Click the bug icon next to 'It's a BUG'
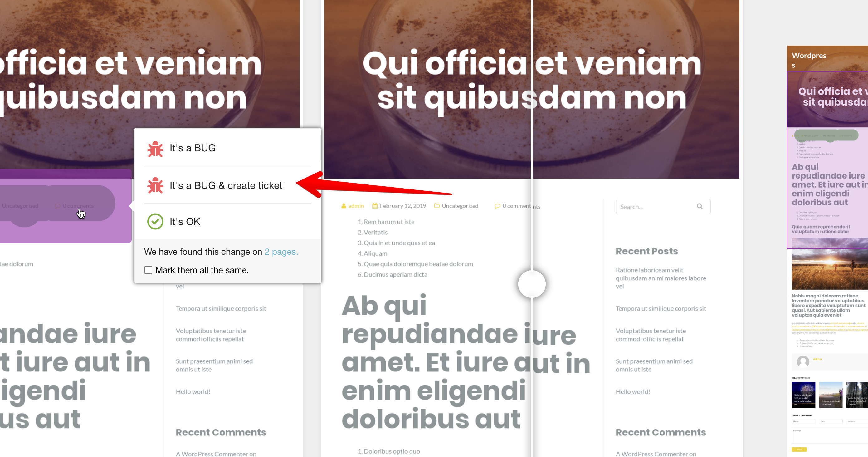 tap(154, 148)
